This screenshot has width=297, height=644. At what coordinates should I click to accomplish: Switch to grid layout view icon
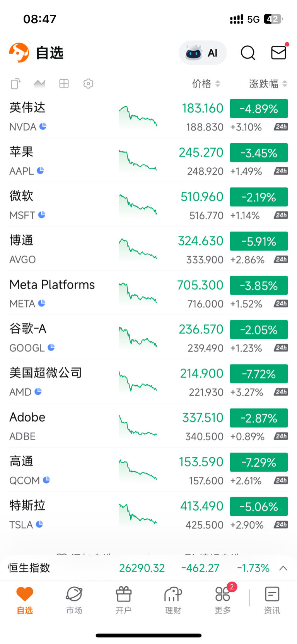[x=64, y=84]
